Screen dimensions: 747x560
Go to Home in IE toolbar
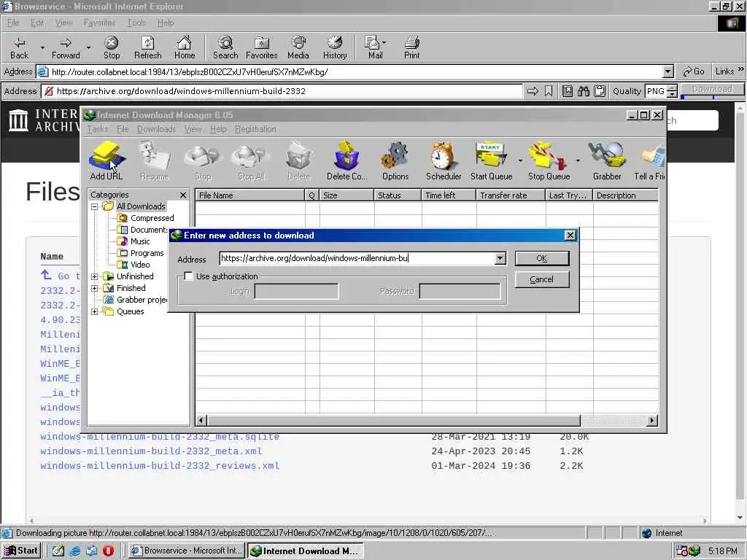(x=185, y=47)
